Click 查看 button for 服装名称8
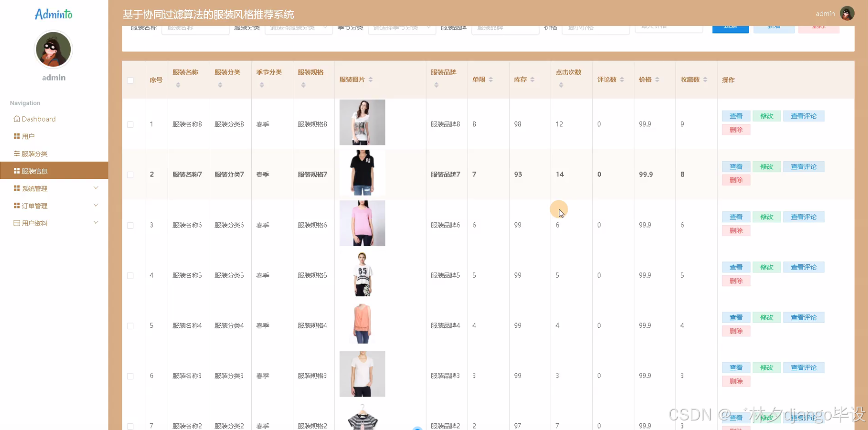 (x=736, y=116)
